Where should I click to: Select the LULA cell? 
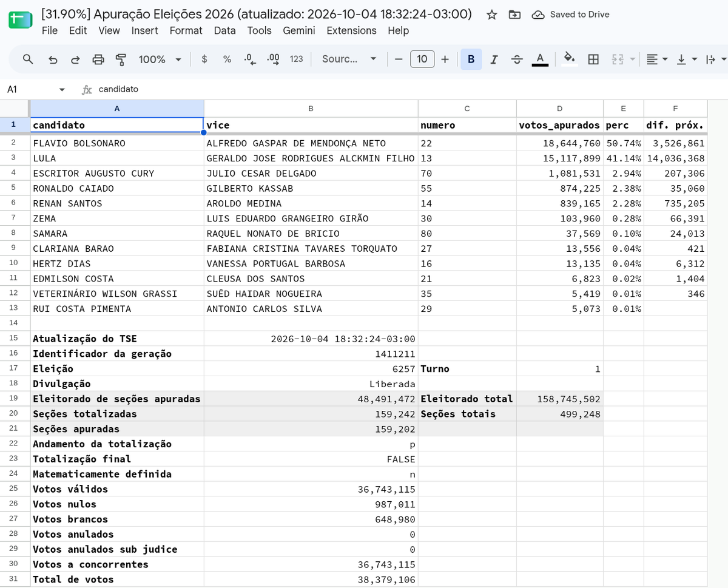[116, 158]
